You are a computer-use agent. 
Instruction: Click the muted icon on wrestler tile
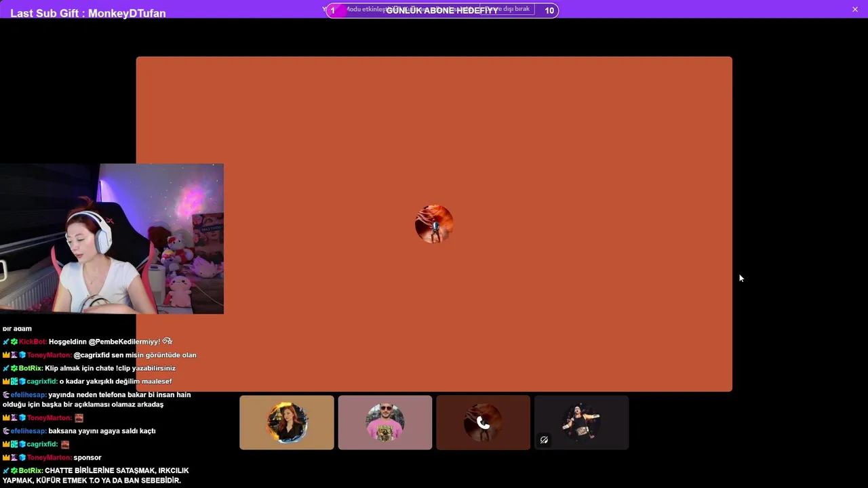pyautogui.click(x=544, y=440)
